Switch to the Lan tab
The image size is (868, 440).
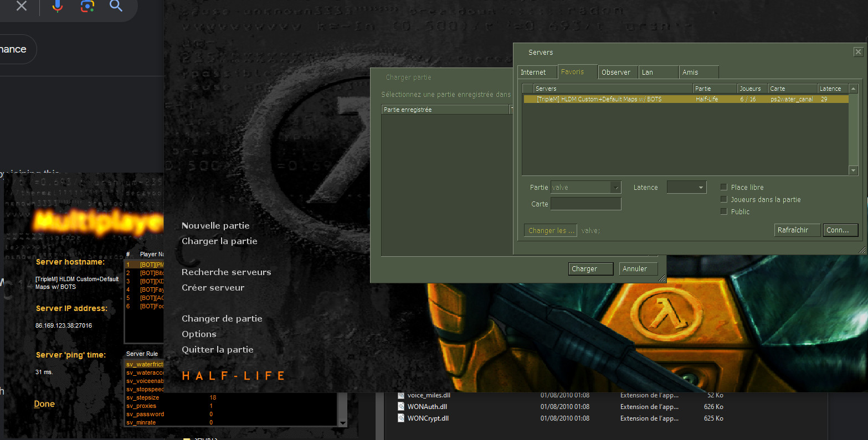click(x=659, y=72)
